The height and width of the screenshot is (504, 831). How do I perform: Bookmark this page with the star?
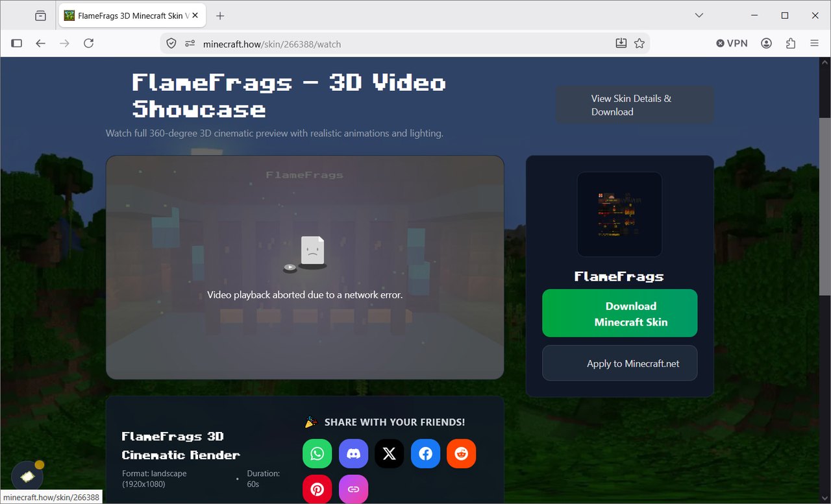coord(639,43)
